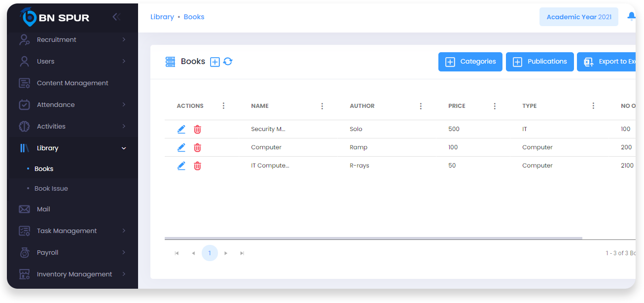The width and height of the screenshot is (644, 303).
Task: Click the horizontal scrollbar below the table
Action: pyautogui.click(x=373, y=238)
